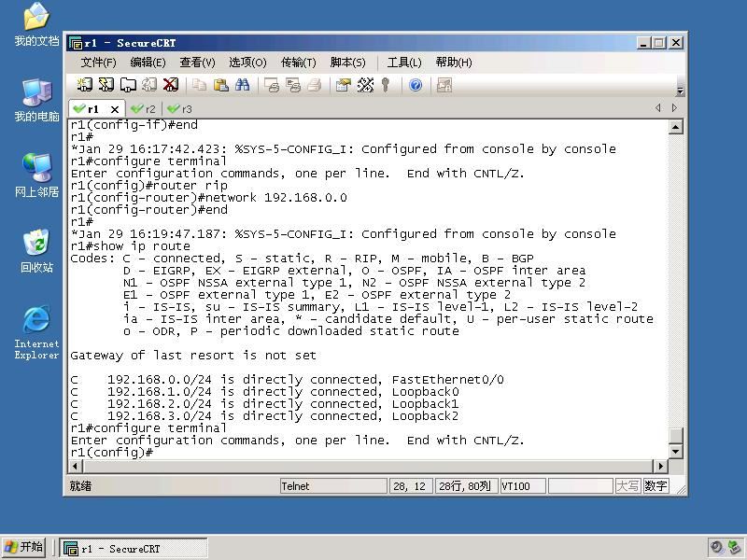Click the vertical scrollbar down arrow
747x560 pixels.
(x=675, y=451)
